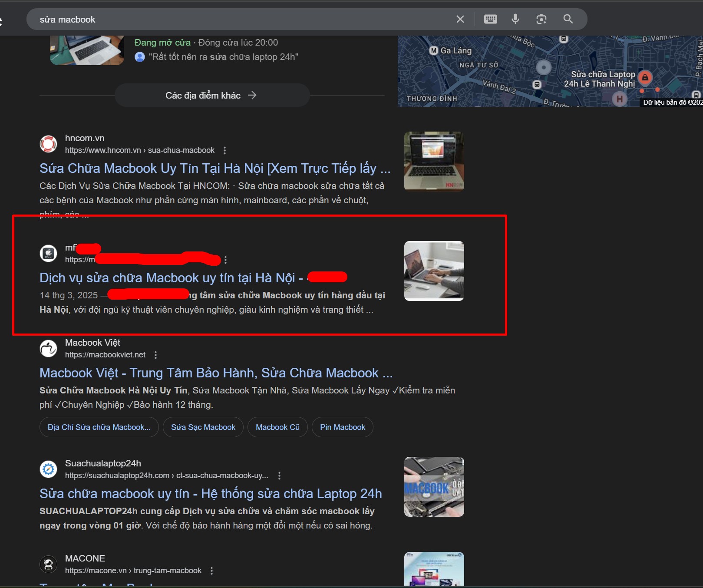703x588 pixels.
Task: Select the Macbook Cũ chip
Action: 277,427
